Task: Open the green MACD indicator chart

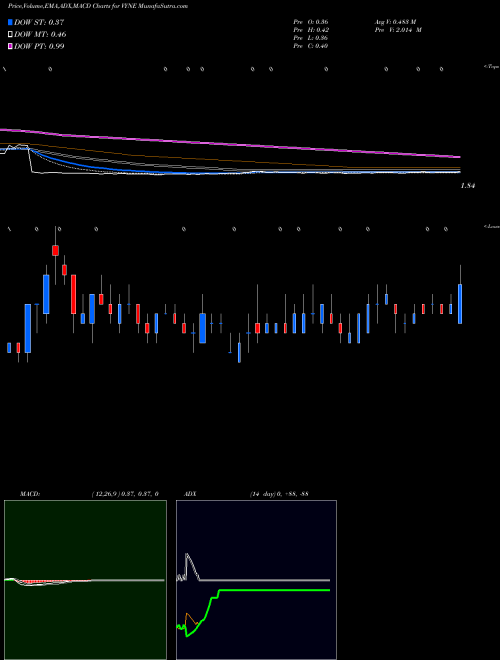Action: coord(85,580)
